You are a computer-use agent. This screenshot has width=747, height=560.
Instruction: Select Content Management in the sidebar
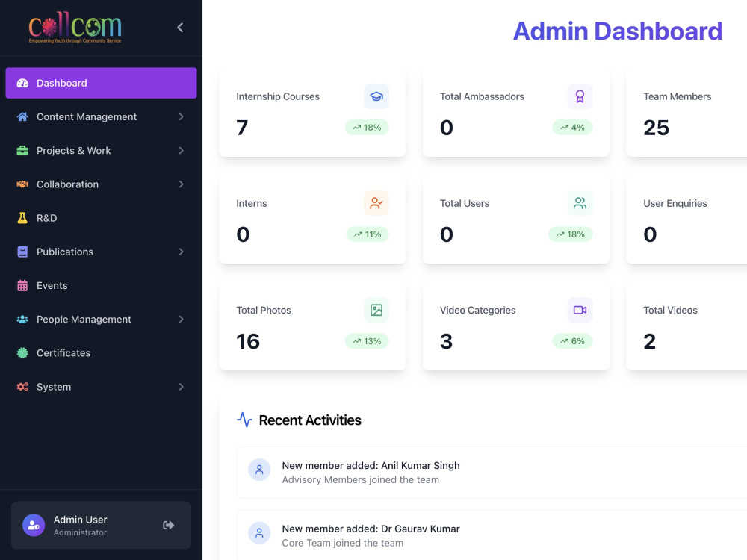(x=101, y=116)
